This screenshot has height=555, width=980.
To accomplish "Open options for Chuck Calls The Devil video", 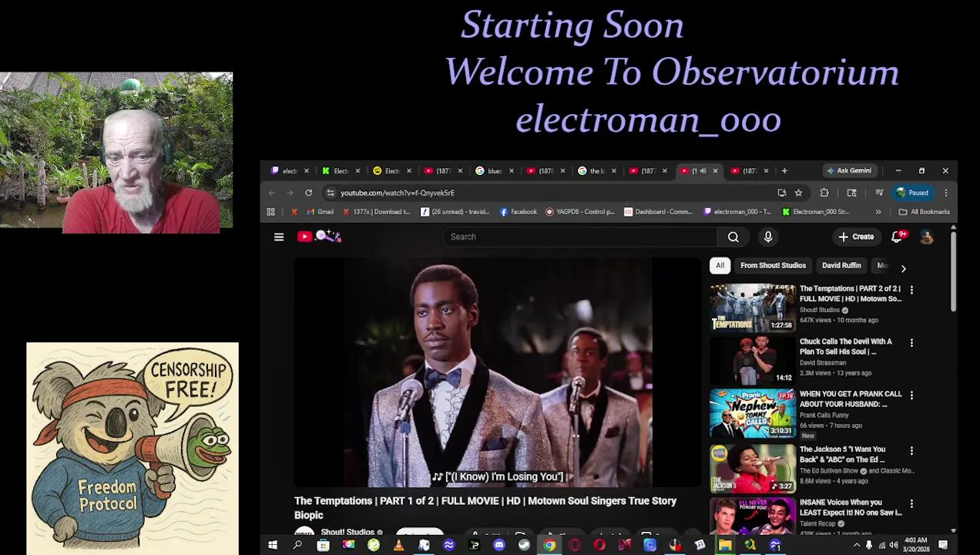I will click(911, 342).
